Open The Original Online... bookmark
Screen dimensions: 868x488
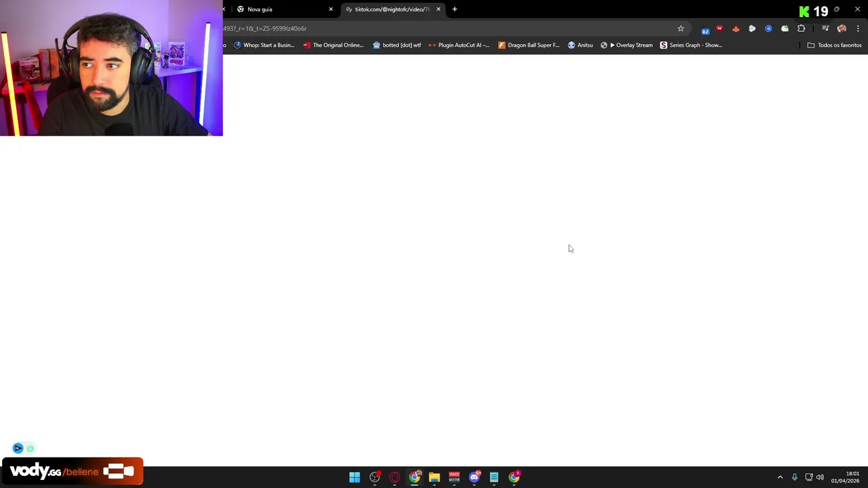(334, 45)
